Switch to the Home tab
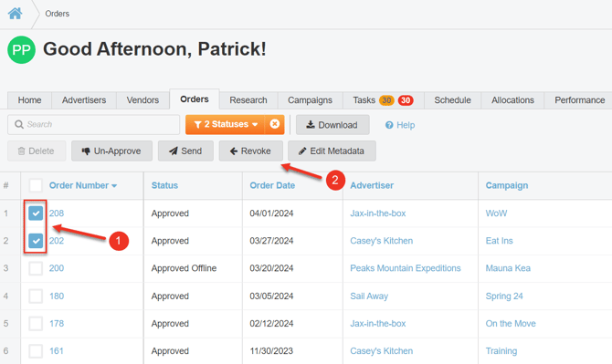 coord(29,100)
